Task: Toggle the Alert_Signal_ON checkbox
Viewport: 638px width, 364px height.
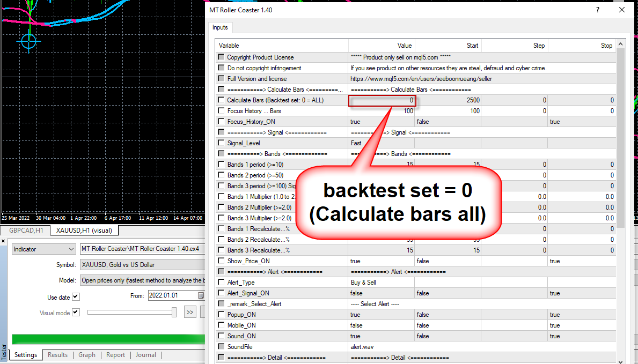Action: [x=221, y=293]
